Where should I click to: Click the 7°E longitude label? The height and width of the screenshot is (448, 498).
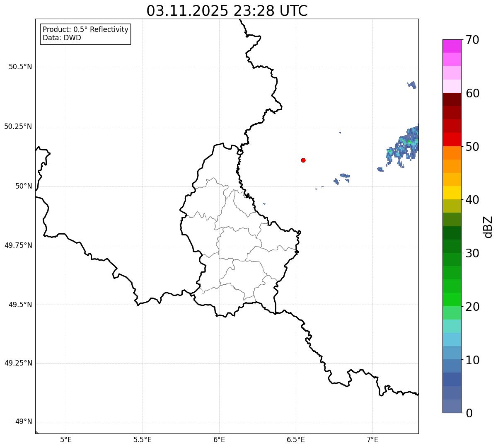click(372, 439)
